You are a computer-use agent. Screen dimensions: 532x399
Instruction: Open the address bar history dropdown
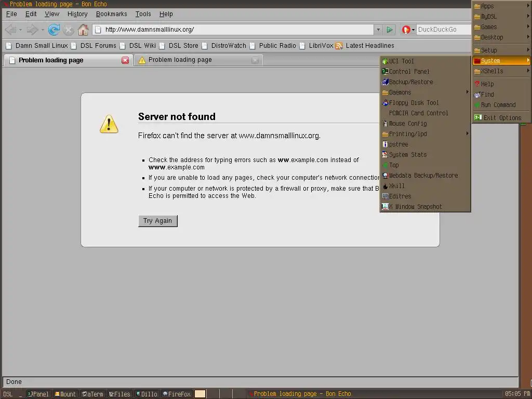point(378,30)
